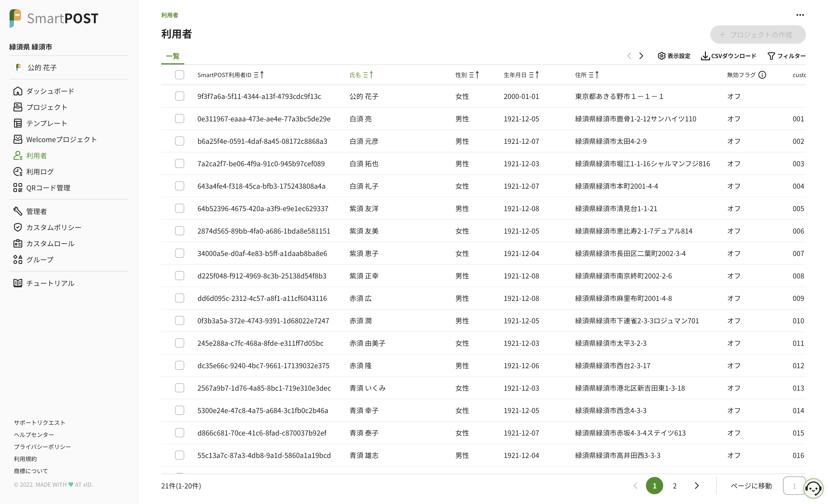Click the カスタムポリシー shield icon
The width and height of the screenshot is (829, 504).
(18, 228)
